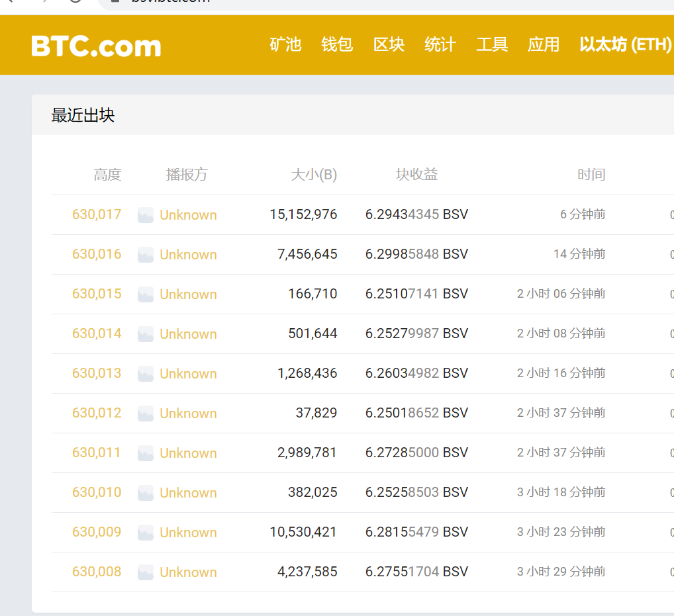Open block height 630,017

tap(97, 214)
